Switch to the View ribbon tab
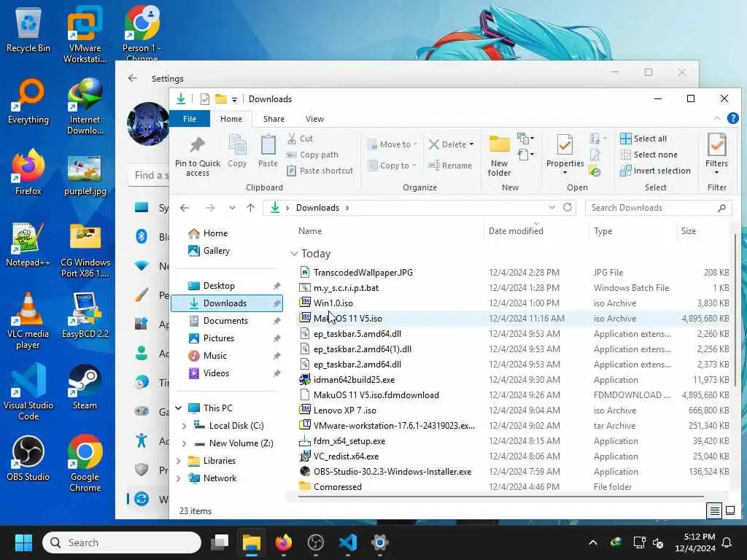This screenshot has width=747, height=560. point(314,119)
